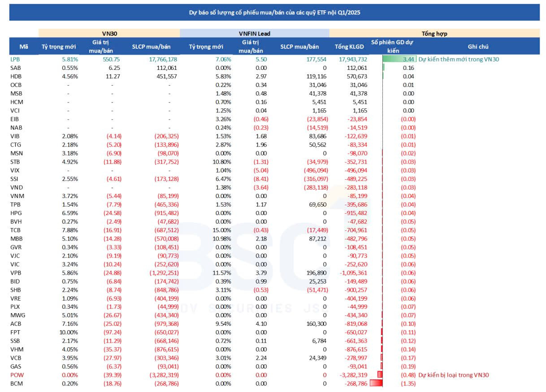Select the BVH ticker cell
Image resolution: width=546 pixels, height=392 pixels.
(x=15, y=221)
